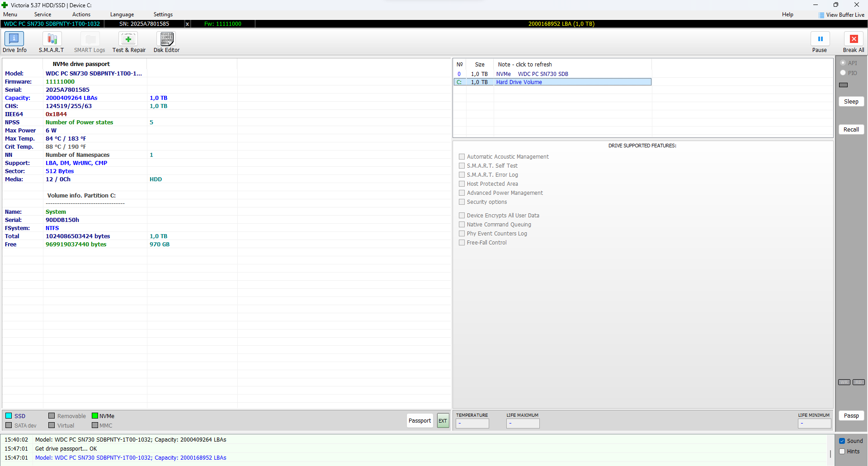This screenshot has height=466, width=868.
Task: Click the Passp button
Action: 851,416
